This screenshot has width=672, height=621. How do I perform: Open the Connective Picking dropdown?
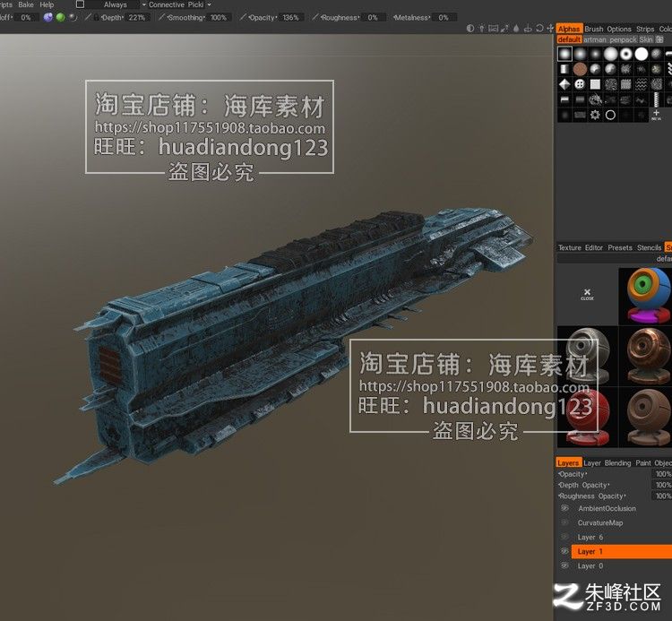[x=180, y=4]
